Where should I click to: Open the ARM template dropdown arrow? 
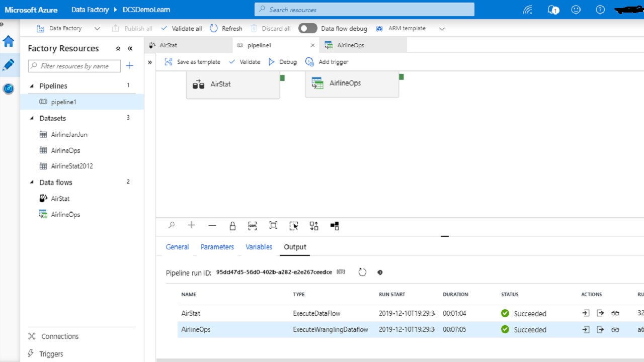pyautogui.click(x=442, y=29)
